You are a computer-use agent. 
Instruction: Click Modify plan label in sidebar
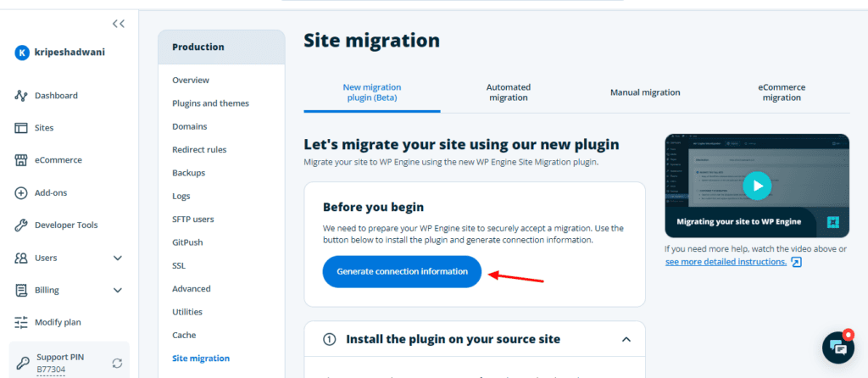pyautogui.click(x=57, y=322)
